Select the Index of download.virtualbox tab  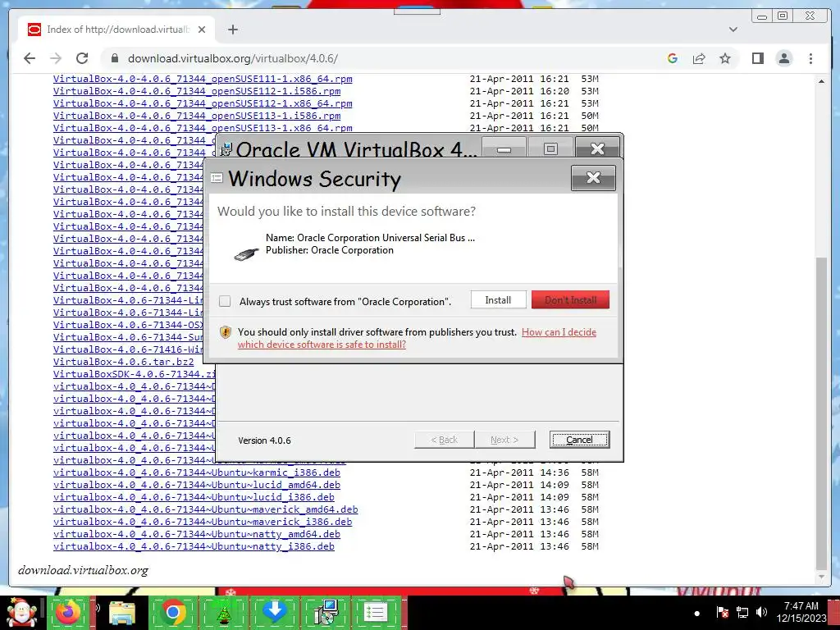[116, 30]
